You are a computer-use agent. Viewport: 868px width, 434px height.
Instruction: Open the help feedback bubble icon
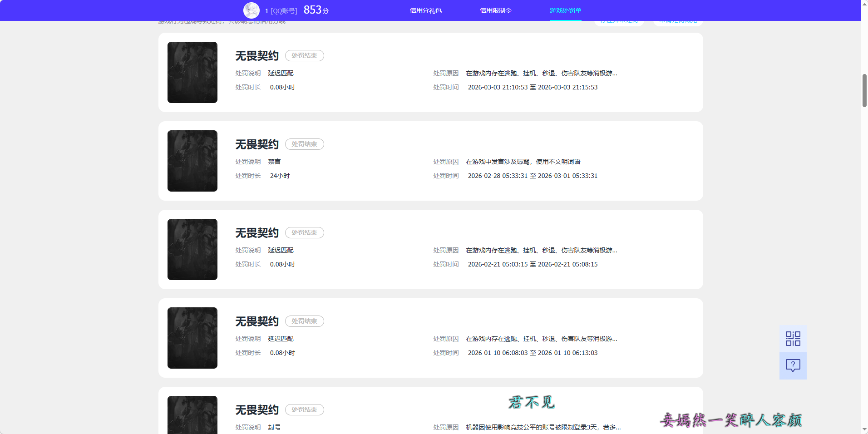point(793,365)
